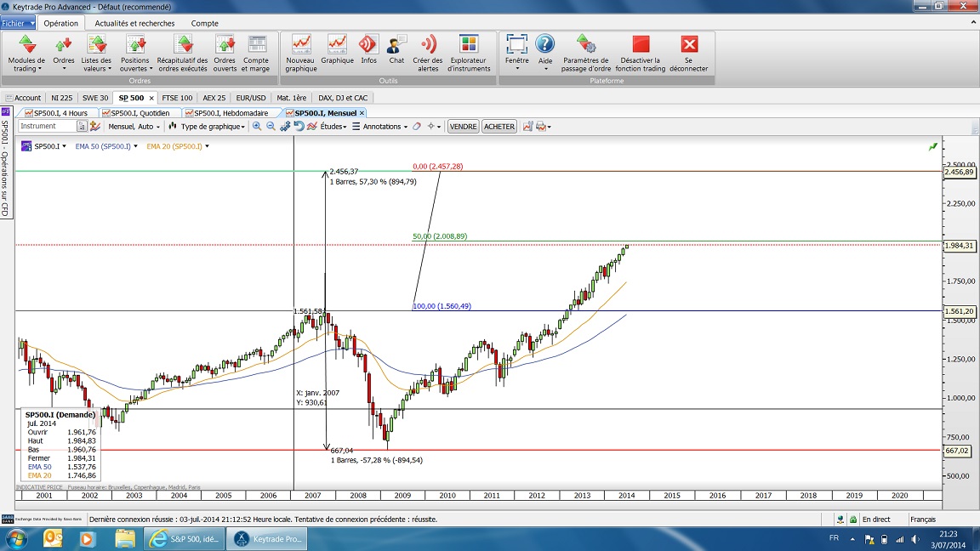Screen dimensions: 980x551
Task: Open Ordres ouverts
Action: 225,54
